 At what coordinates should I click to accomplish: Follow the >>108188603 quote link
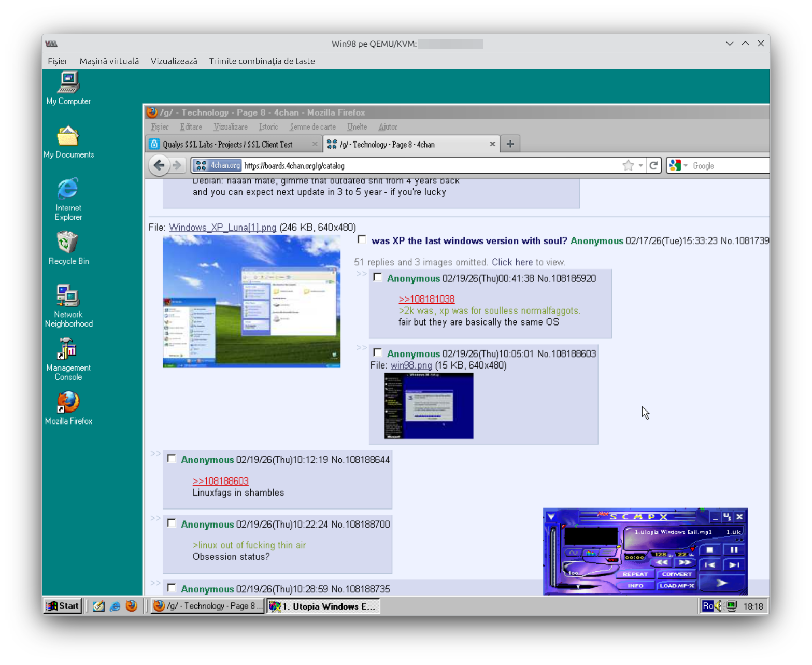click(x=221, y=481)
